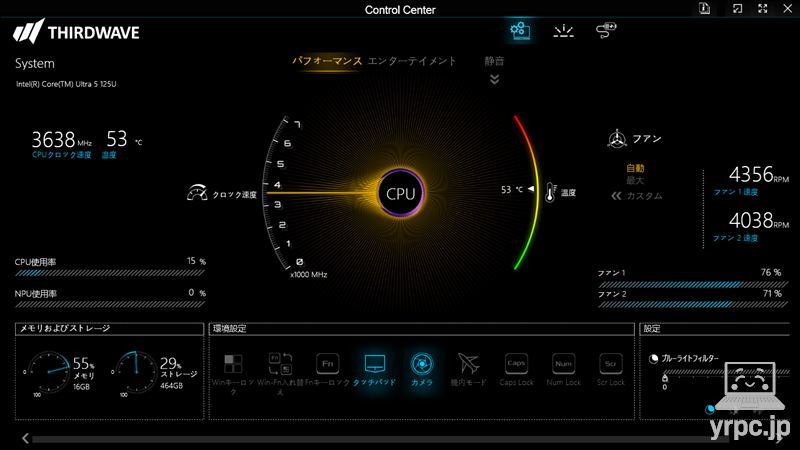Toggle the Fn key lock icon
Screen dimensions: 800x450
coord(328,364)
